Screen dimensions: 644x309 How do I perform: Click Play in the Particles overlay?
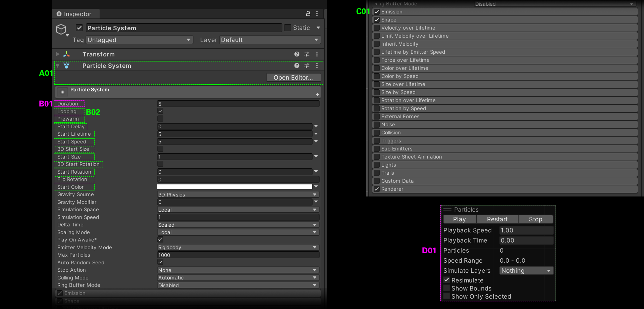click(x=460, y=219)
